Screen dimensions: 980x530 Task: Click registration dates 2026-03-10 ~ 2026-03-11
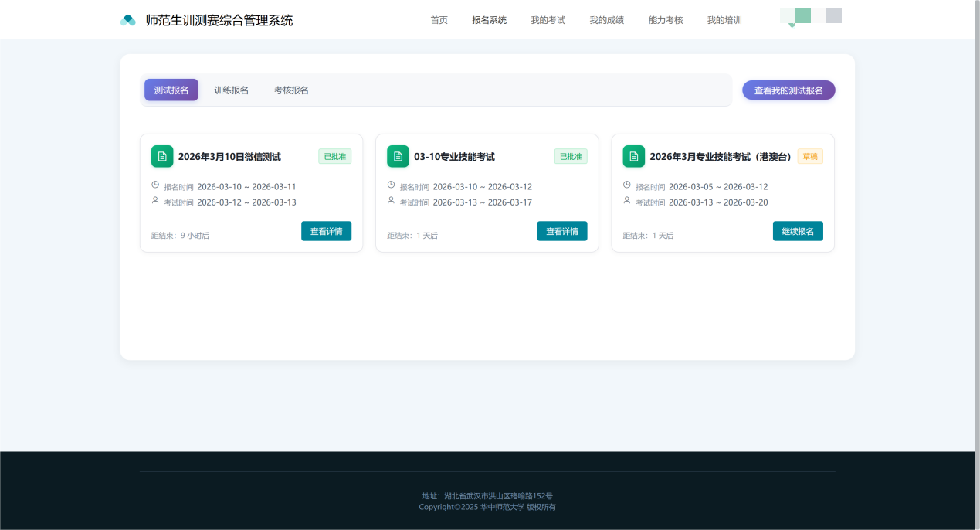point(246,186)
